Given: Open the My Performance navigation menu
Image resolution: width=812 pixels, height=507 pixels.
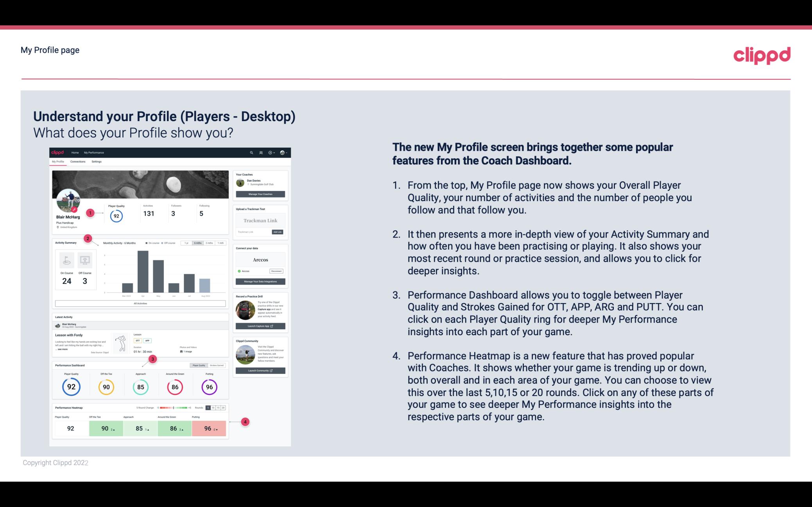Looking at the screenshot, I should click(x=93, y=152).
